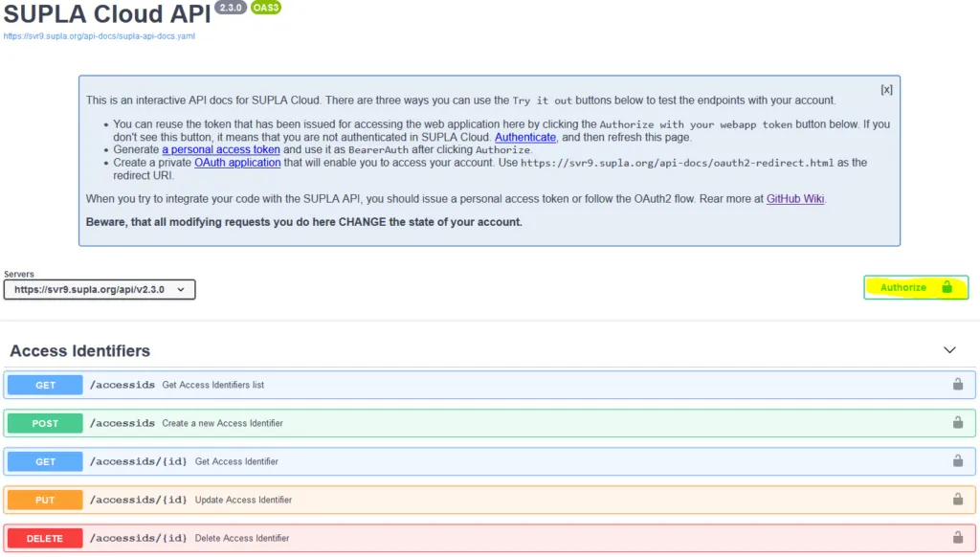Screen dimensions: 980x557
Task: Open the OAuth application link
Action: (x=237, y=163)
